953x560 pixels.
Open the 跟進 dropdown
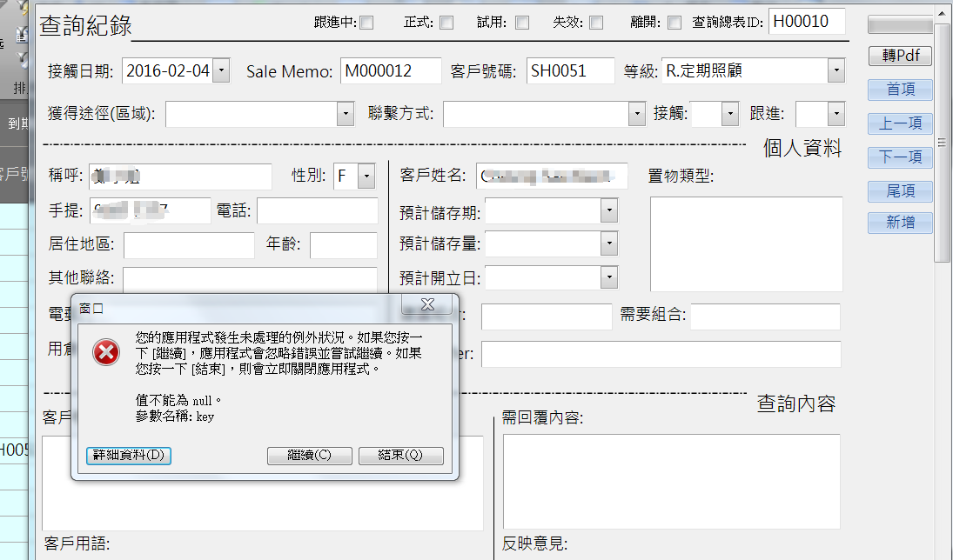[x=837, y=114]
